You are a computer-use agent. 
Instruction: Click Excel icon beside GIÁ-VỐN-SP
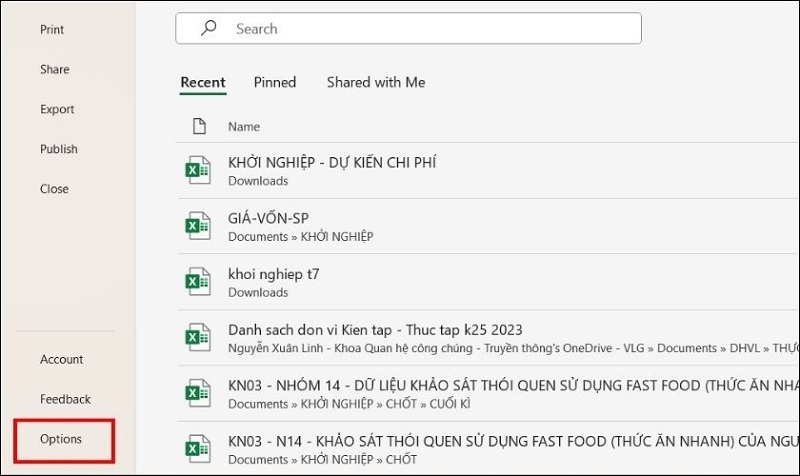(x=197, y=226)
